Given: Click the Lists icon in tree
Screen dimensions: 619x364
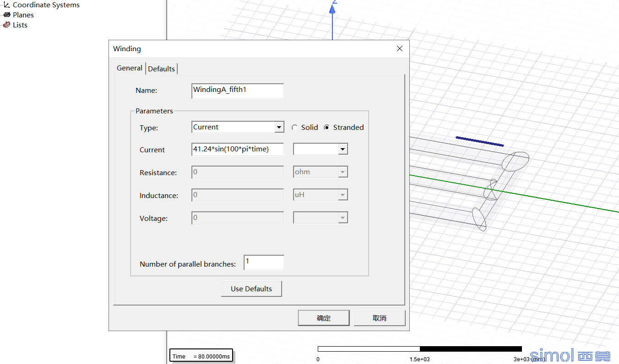Looking at the screenshot, I should (6, 25).
